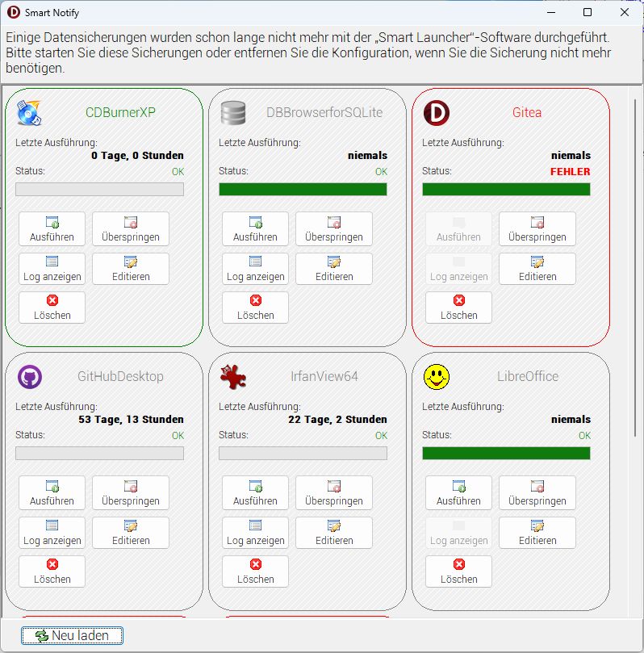The height and width of the screenshot is (653, 644).
Task: Click the red FEHLER status text
Action: coord(571,172)
